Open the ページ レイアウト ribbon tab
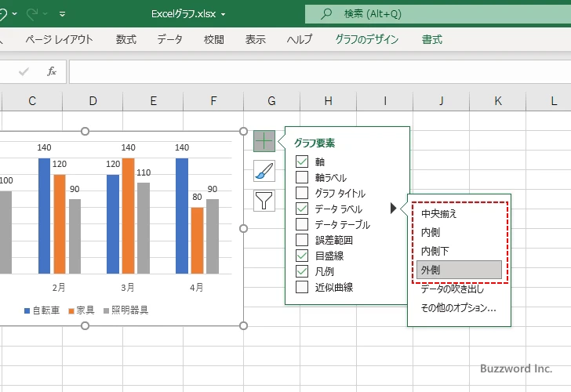Screen dimensions: 571x392 [59, 39]
